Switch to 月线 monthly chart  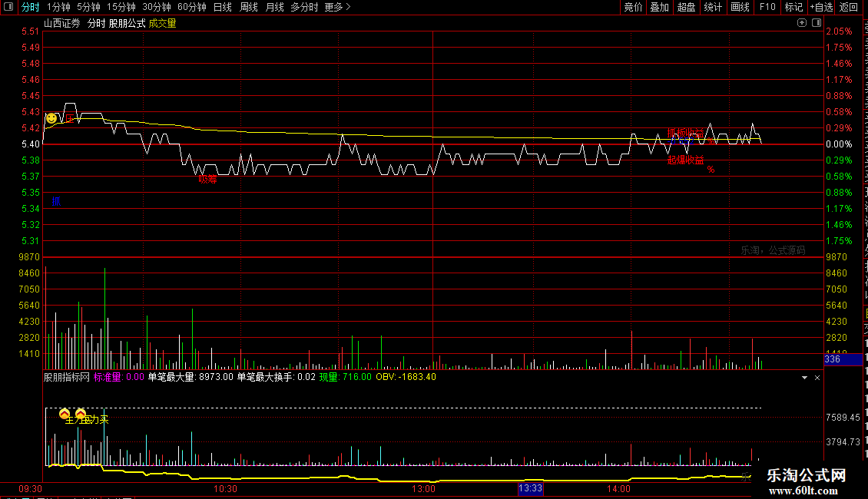(x=274, y=7)
